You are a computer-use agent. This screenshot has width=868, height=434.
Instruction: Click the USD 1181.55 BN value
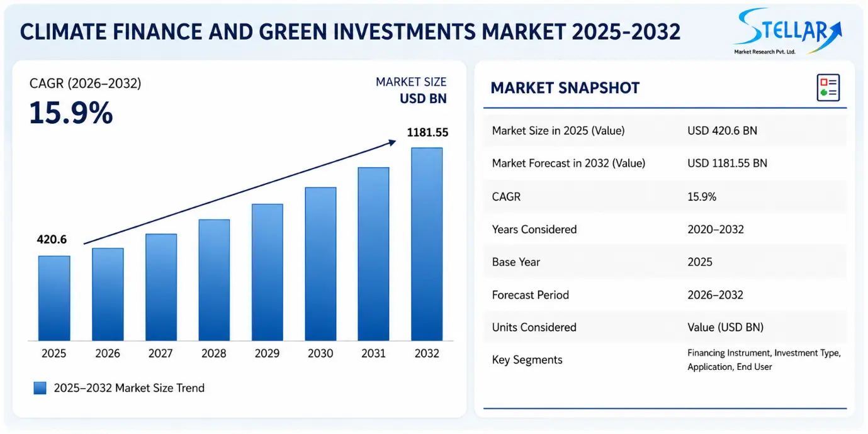tap(728, 164)
